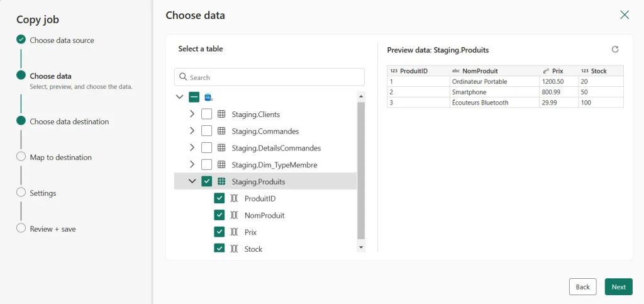This screenshot has width=644, height=304.
Task: Click into the Search tables field
Action: [269, 77]
